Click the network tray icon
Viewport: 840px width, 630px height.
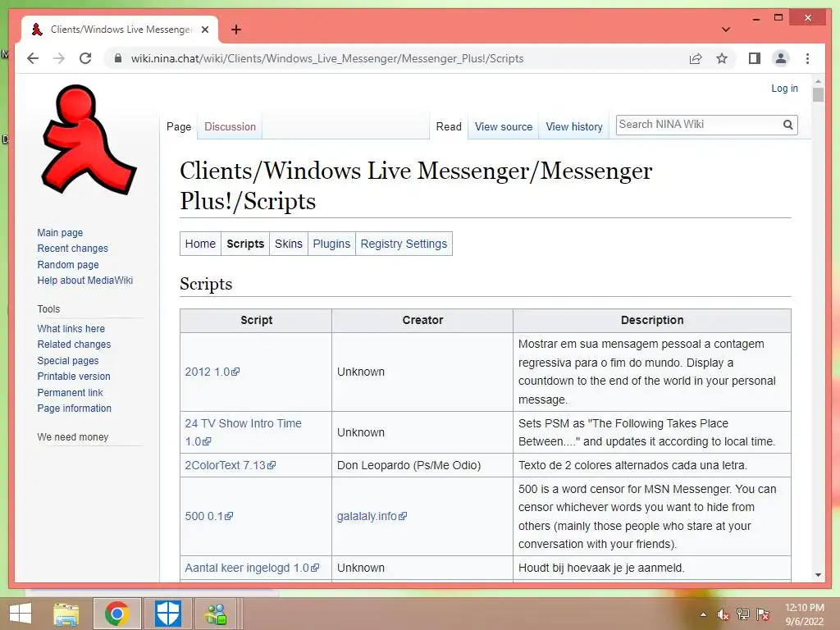(742, 614)
